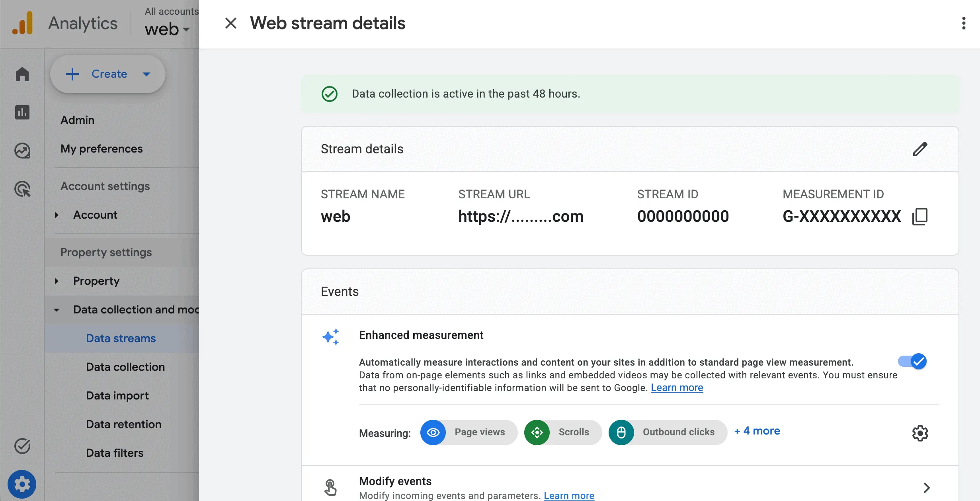Open Data filters menu item

115,453
